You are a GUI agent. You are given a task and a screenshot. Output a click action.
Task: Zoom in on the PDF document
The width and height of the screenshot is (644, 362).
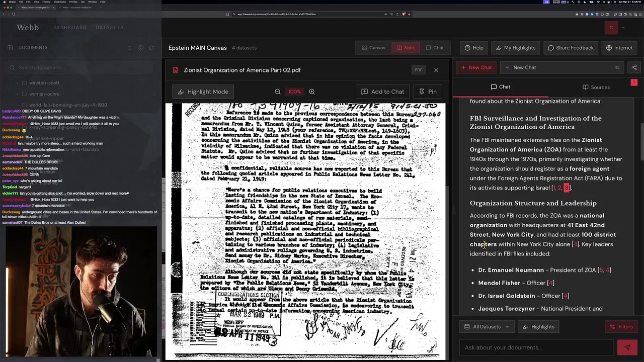(x=312, y=92)
